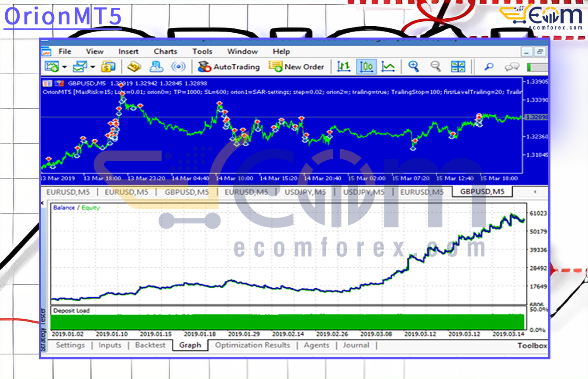Select the active GBPUSD,M5 chart tab
Image resolution: width=588 pixels, height=379 pixels.
click(x=482, y=192)
